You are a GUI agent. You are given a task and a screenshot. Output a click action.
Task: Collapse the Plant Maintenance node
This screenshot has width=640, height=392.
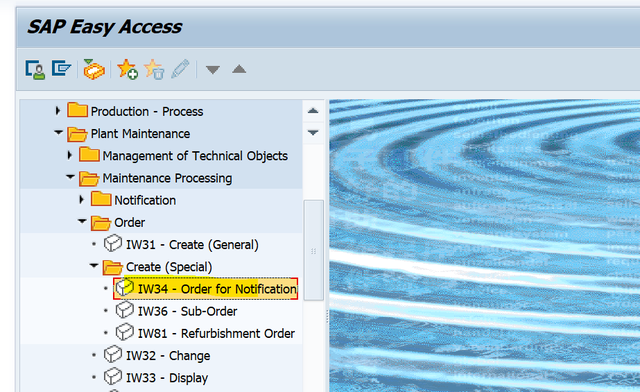pos(58,132)
